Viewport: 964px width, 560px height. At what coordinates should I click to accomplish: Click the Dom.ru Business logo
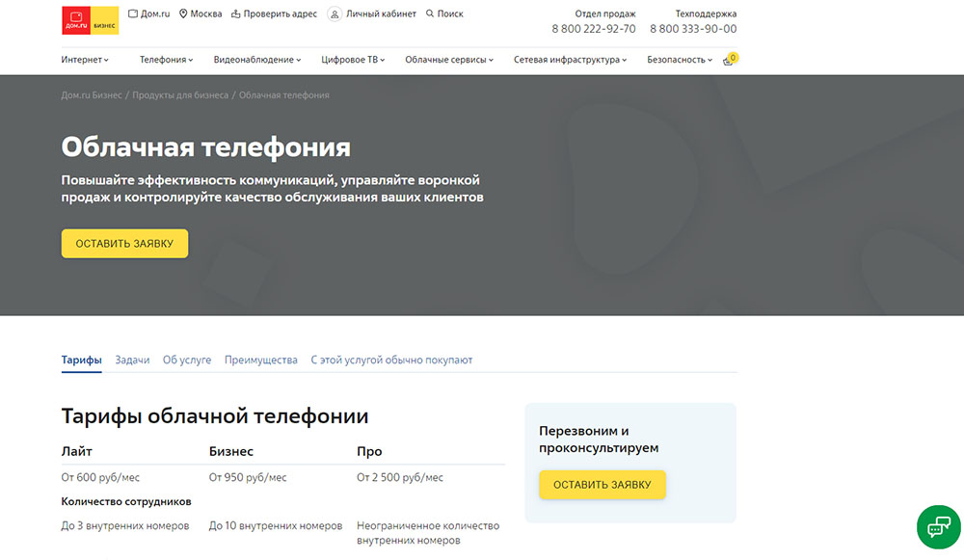tap(90, 21)
